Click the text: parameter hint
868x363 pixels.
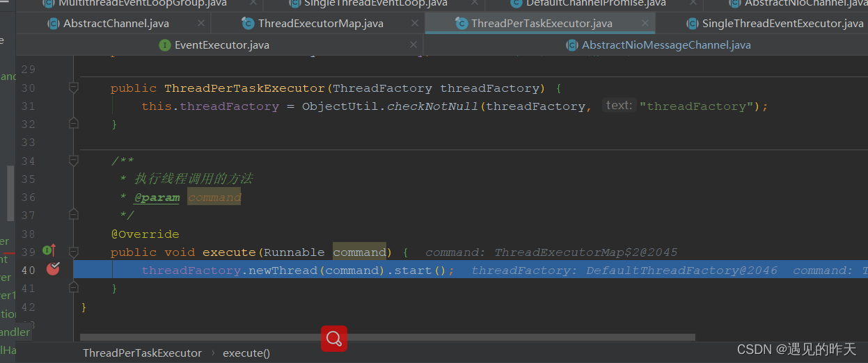coord(619,106)
